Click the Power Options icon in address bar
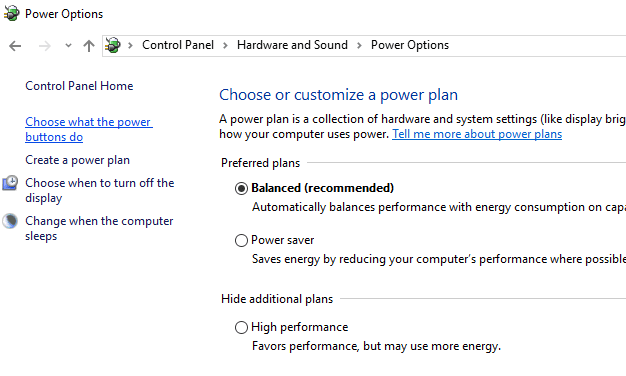The image size is (626, 376). (113, 45)
